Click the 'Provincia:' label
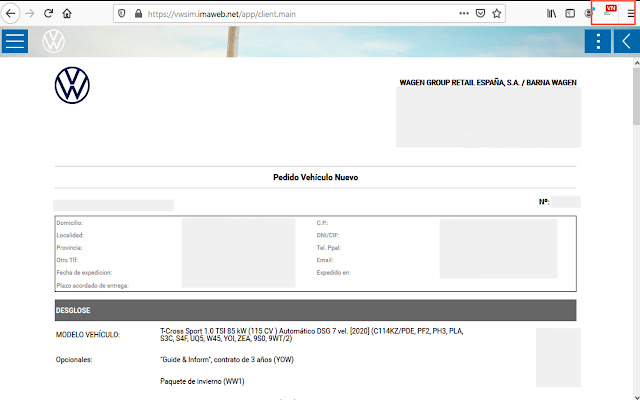Viewport: 640px width, 400px height. 69,248
